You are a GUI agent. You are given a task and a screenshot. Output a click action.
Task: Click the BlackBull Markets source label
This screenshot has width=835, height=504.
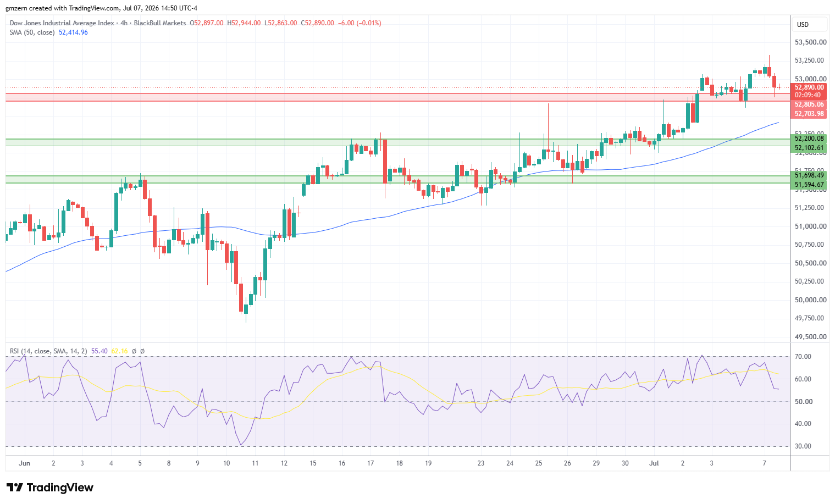point(160,23)
